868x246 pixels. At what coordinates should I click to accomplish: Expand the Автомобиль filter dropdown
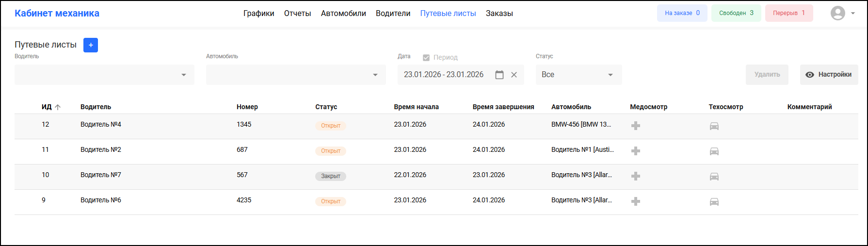point(375,75)
